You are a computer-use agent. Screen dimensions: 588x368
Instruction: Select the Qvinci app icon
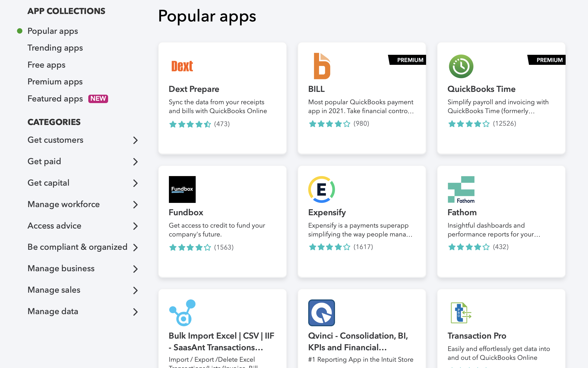coord(321,313)
